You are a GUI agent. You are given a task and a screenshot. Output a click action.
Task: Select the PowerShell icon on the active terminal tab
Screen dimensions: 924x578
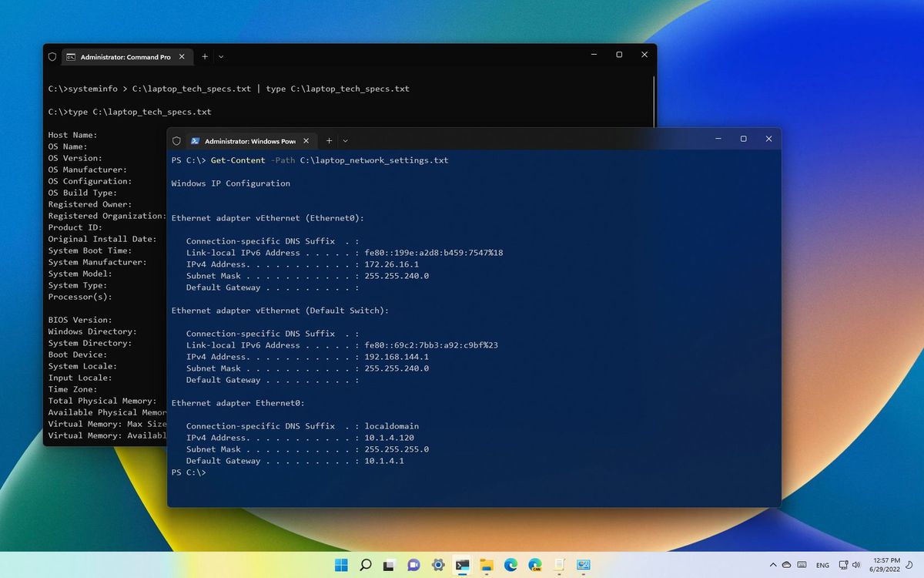[x=195, y=140]
